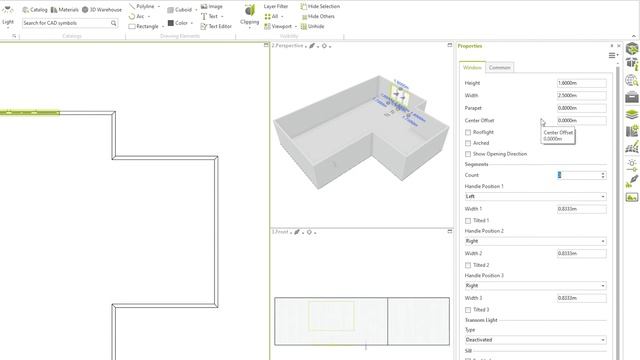Switch to the Common properties tab
Image resolution: width=640 pixels, height=360 pixels.
(500, 67)
